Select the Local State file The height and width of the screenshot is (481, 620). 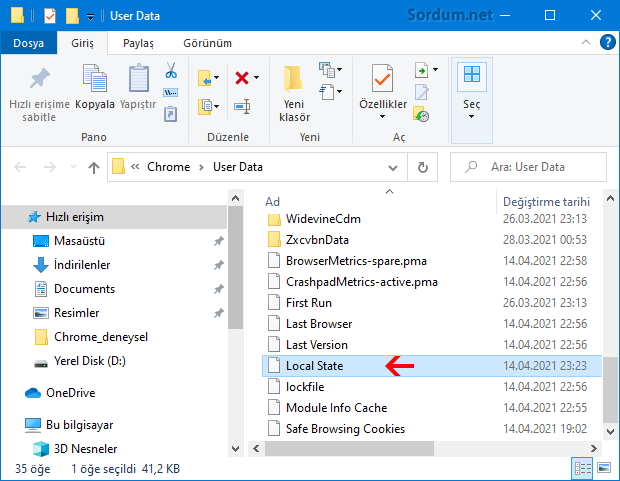314,366
